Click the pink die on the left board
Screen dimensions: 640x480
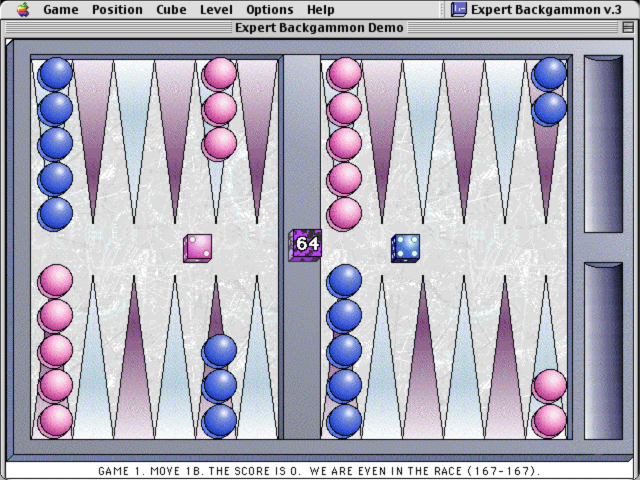click(x=198, y=248)
